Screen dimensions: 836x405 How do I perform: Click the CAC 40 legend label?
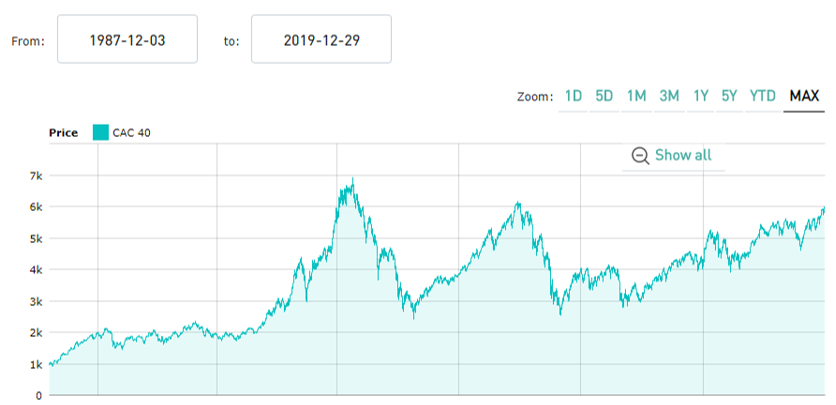click(x=131, y=132)
